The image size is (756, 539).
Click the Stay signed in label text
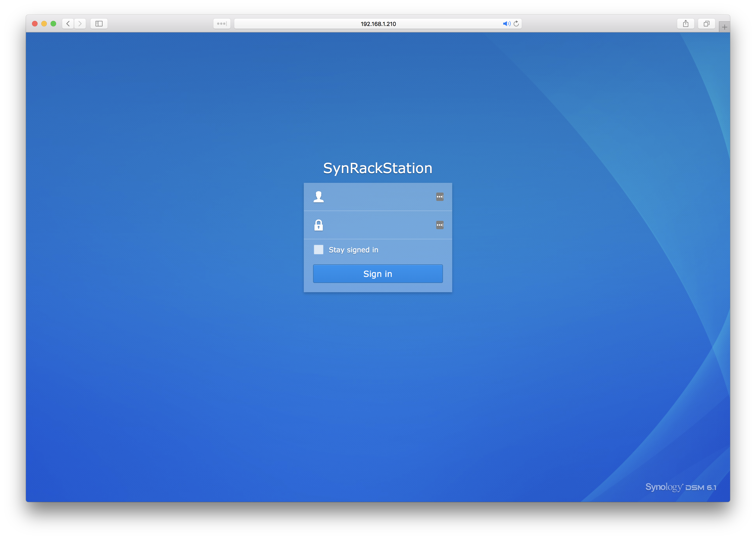pyautogui.click(x=353, y=250)
